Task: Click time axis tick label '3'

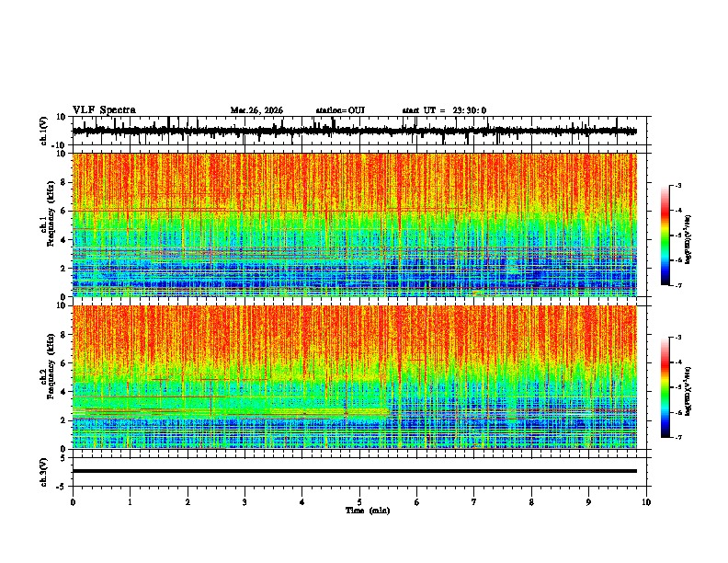Action: [x=245, y=502]
